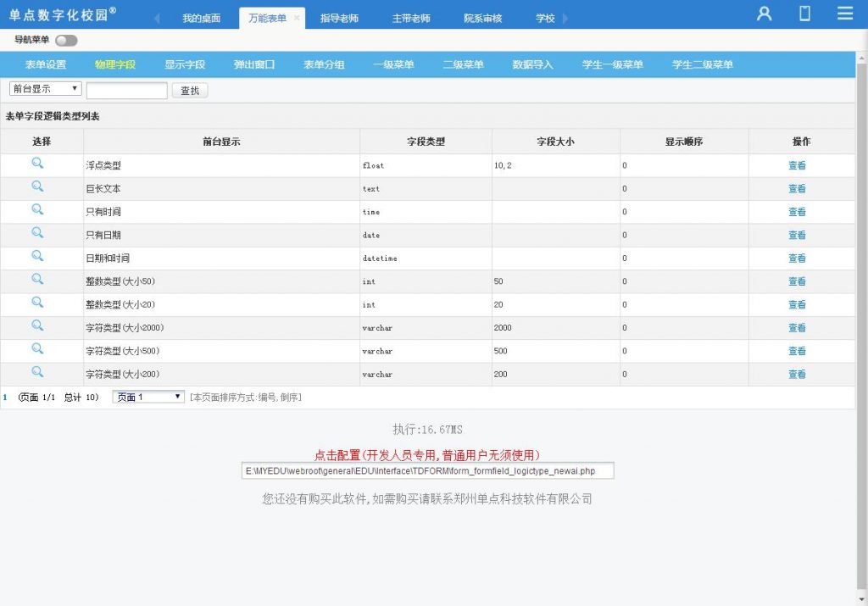Screen dimensions: 868x606
Task: Click the 前台显示 column header
Action: coord(221,142)
